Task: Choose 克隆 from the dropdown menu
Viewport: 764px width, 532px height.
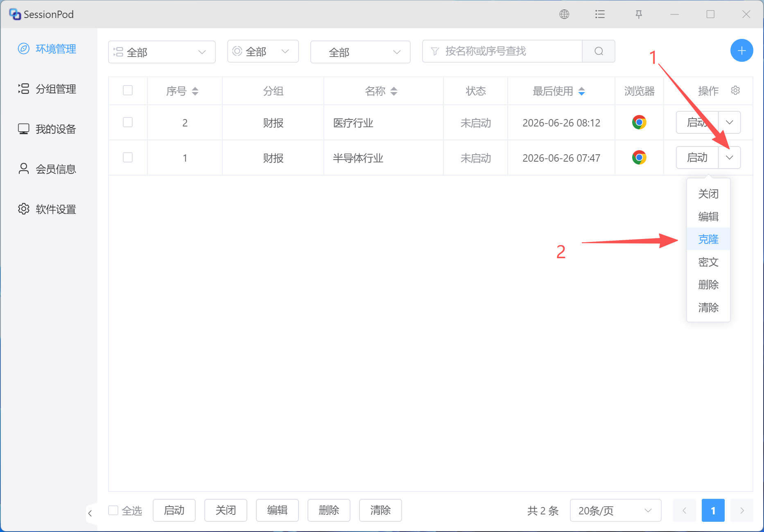Action: (708, 239)
